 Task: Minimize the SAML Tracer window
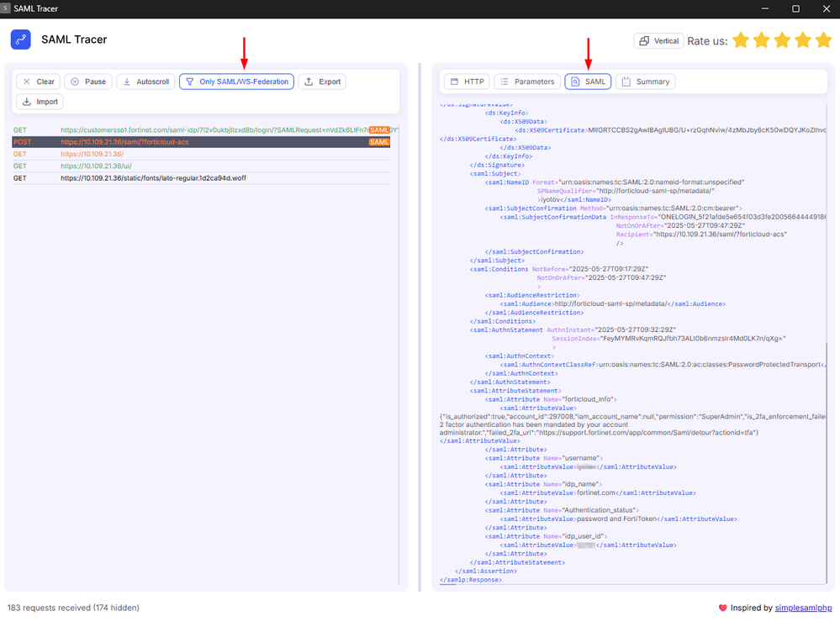765,8
